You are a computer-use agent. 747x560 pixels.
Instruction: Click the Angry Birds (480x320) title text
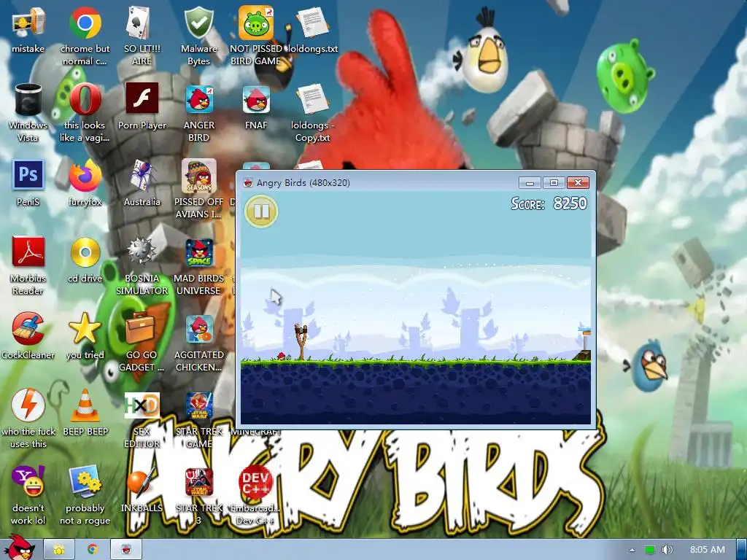coord(303,183)
